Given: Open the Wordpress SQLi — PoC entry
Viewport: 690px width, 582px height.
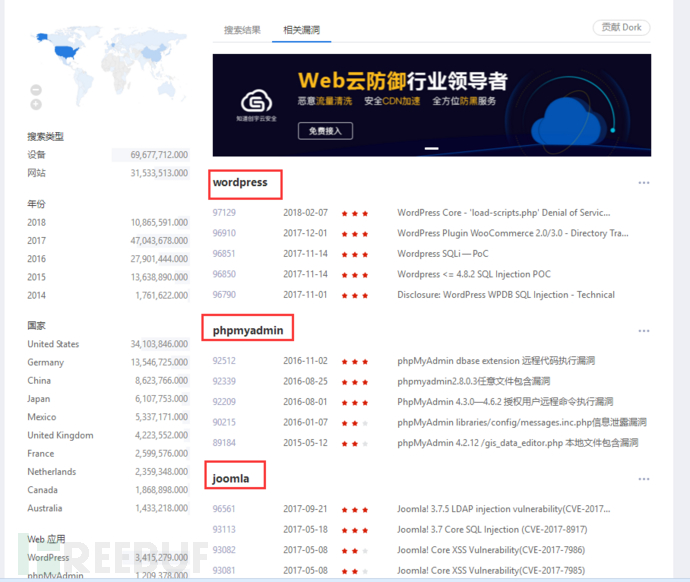Looking at the screenshot, I should coord(443,254).
